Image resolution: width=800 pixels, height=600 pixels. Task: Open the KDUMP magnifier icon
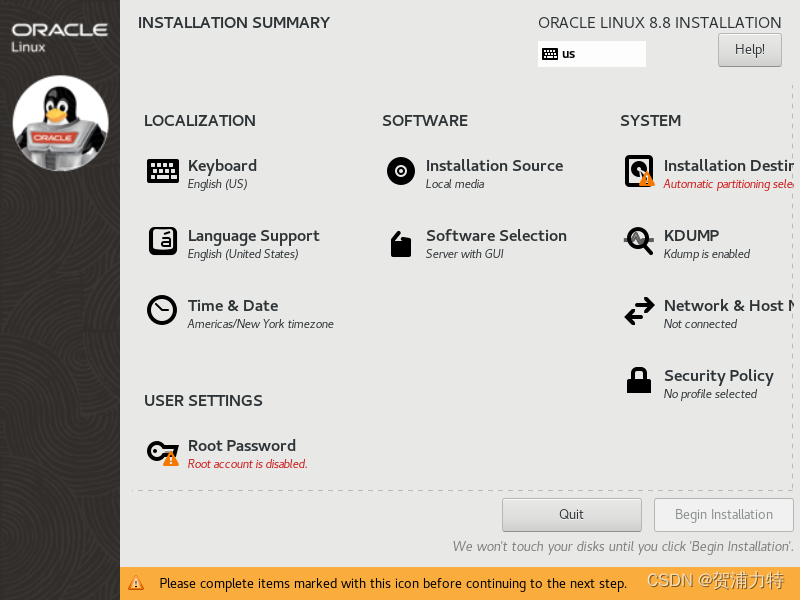[x=639, y=241]
